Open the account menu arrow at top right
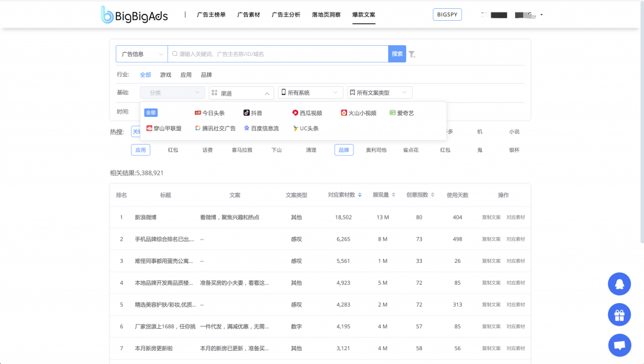Screen dimensions: 644x364 pos(541,14)
